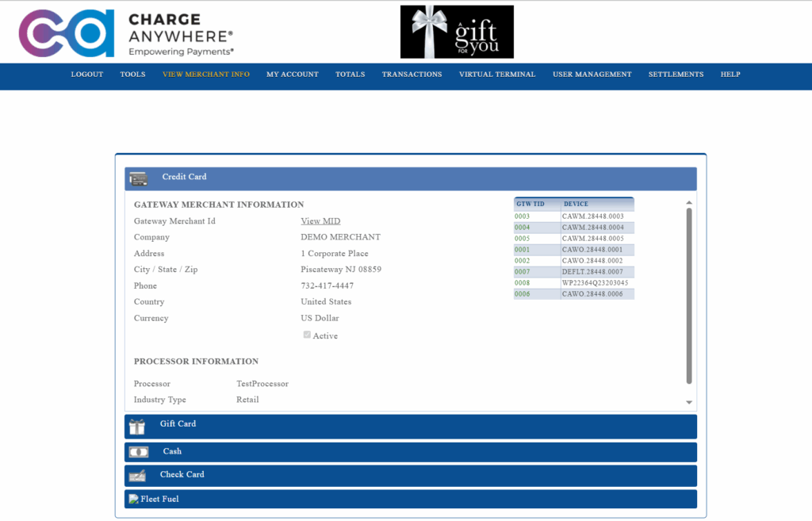Click the gift box icon

coord(137,427)
